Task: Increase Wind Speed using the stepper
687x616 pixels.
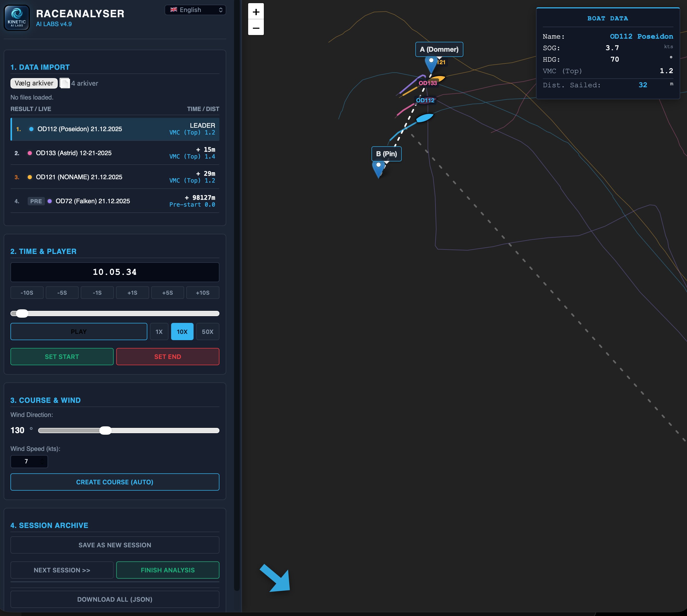Action: (42, 459)
